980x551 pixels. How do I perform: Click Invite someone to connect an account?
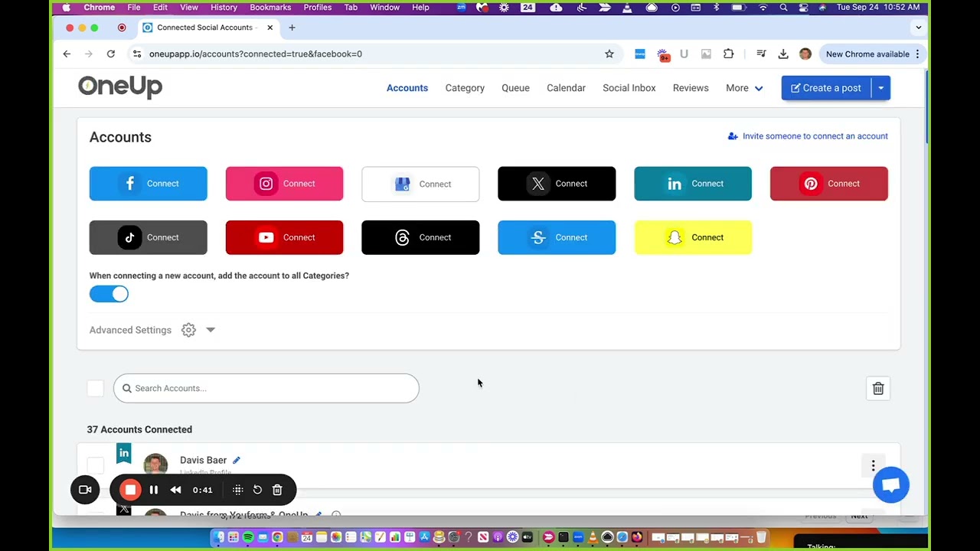[x=808, y=136]
